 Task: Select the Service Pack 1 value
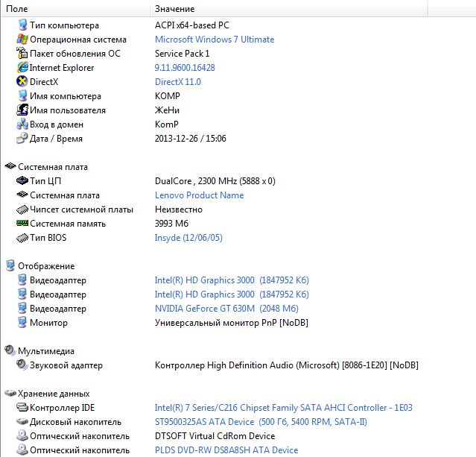183,54
